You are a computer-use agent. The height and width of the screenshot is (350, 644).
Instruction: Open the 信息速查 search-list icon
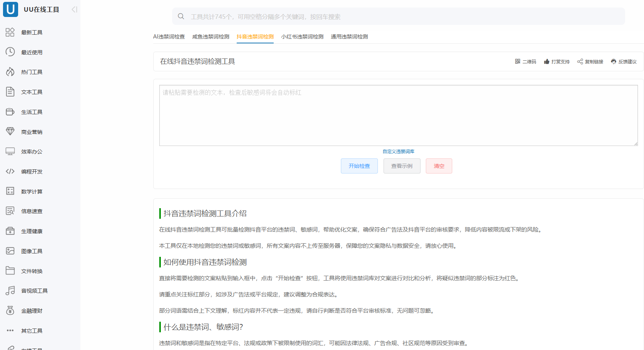tap(10, 211)
